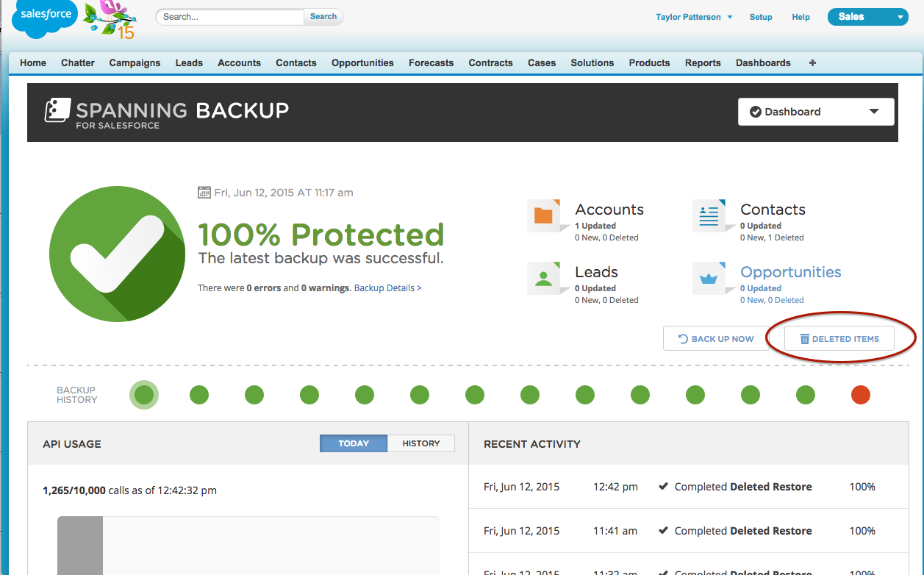The image size is (924, 575).
Task: Click the Salesforce cloud logo
Action: coord(45,18)
